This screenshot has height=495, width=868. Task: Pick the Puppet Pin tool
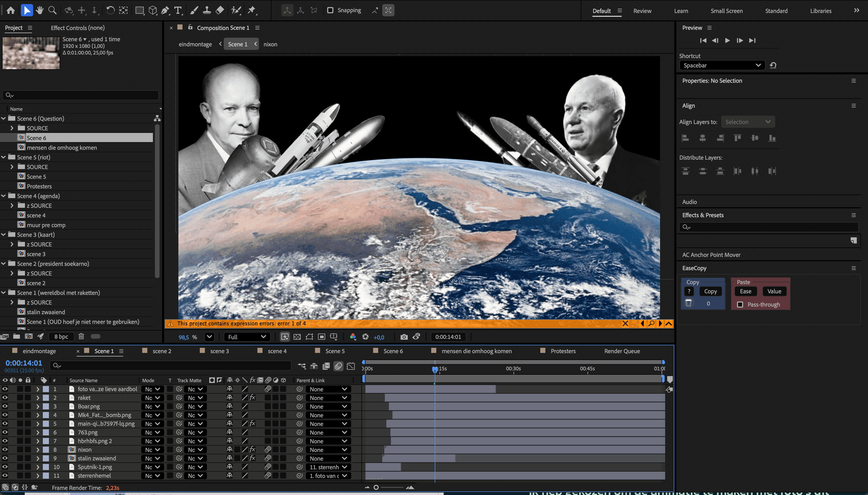click(x=252, y=10)
